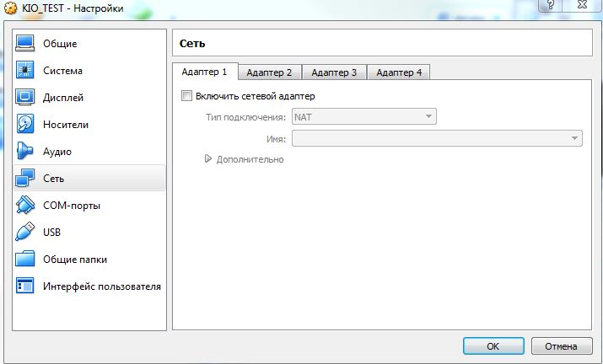Select the Display (Дисплей) screen icon
This screenshot has width=603, height=364.
pos(25,98)
